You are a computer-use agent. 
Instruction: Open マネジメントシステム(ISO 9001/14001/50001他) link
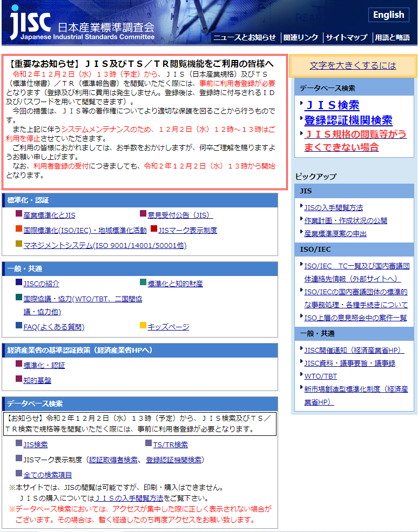[105, 245]
